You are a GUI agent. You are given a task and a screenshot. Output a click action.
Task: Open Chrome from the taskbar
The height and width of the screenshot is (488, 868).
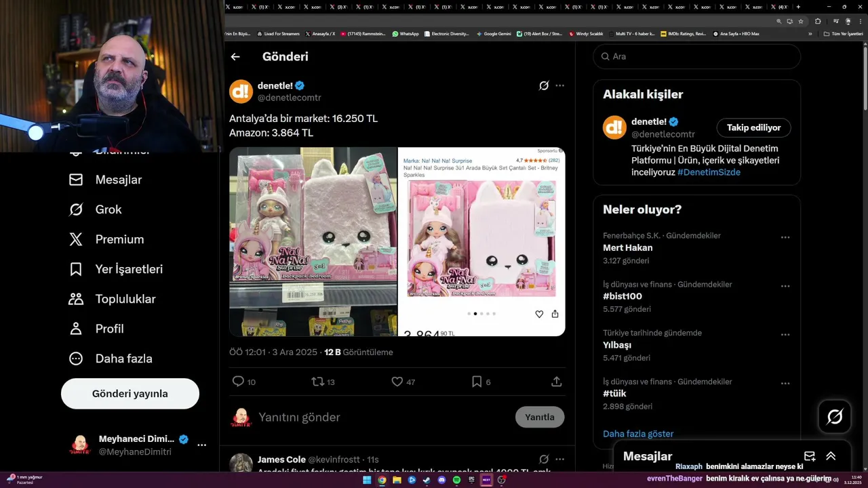tap(382, 480)
